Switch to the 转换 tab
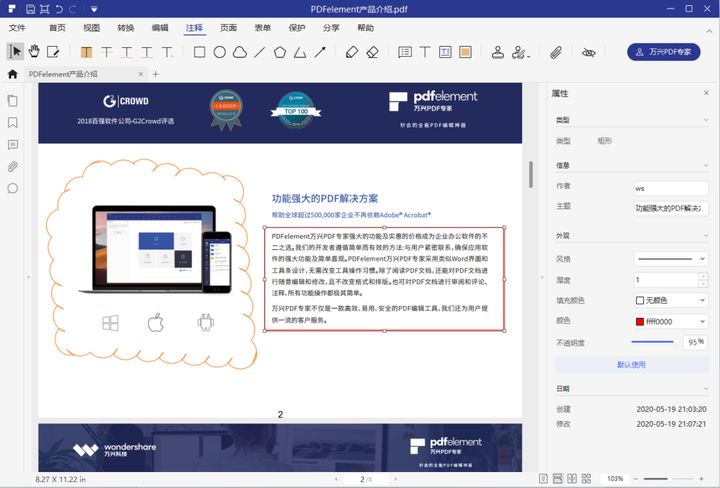720x488 pixels. tap(126, 28)
